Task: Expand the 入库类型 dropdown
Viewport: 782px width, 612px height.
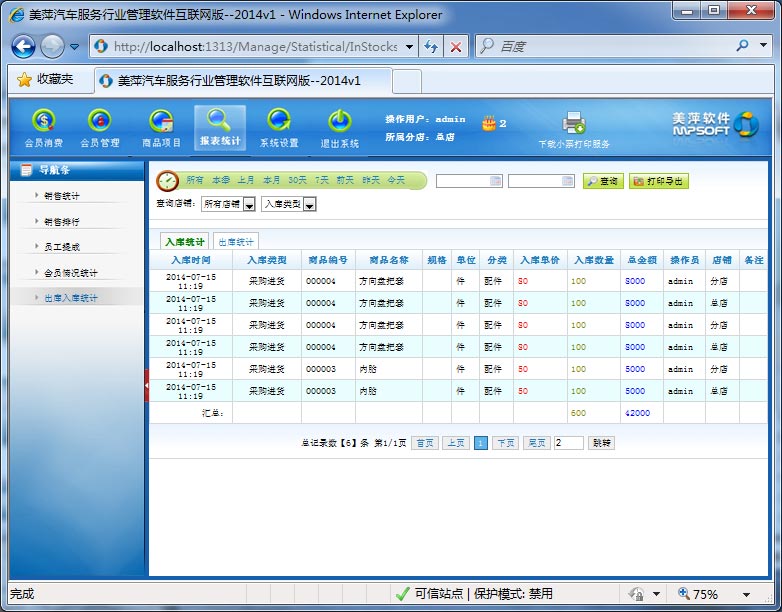Action: (x=309, y=205)
